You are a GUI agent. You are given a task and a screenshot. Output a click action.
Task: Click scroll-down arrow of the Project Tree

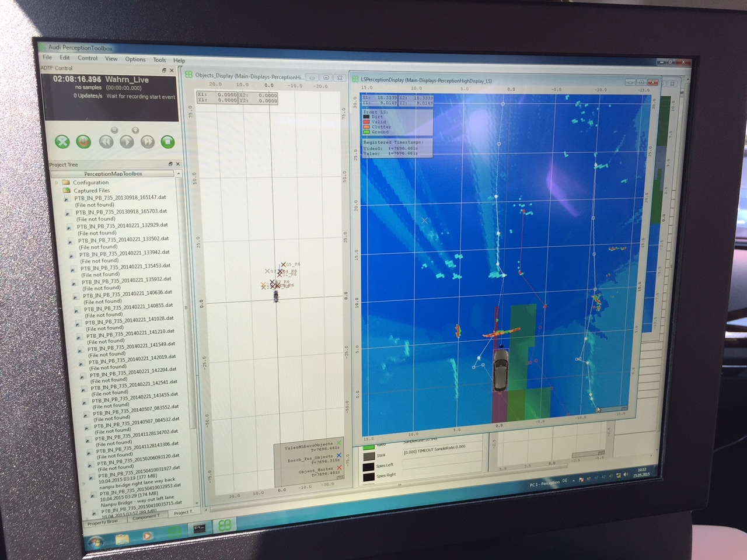[197, 502]
